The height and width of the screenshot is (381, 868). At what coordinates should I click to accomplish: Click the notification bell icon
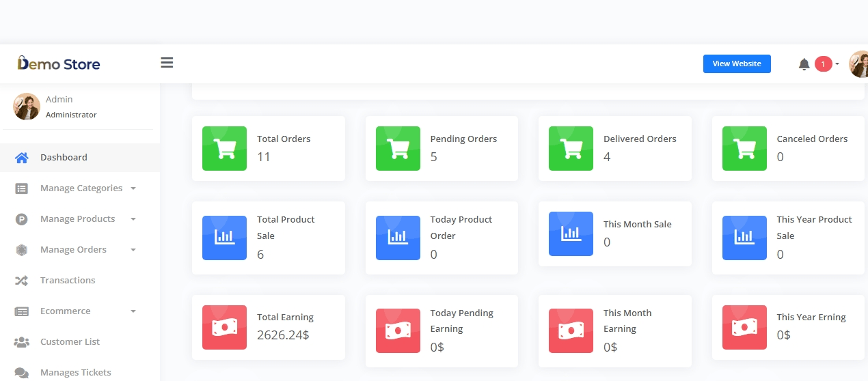click(804, 64)
